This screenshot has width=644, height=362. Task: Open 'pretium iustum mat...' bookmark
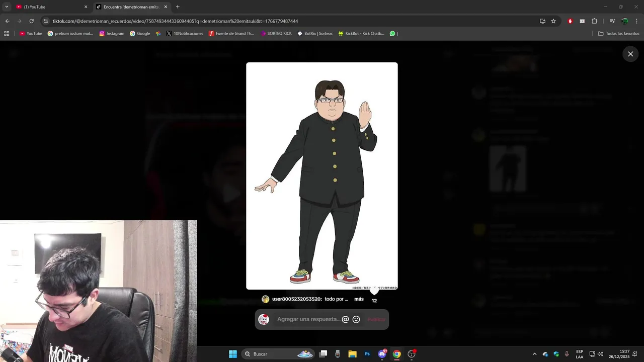click(x=70, y=34)
